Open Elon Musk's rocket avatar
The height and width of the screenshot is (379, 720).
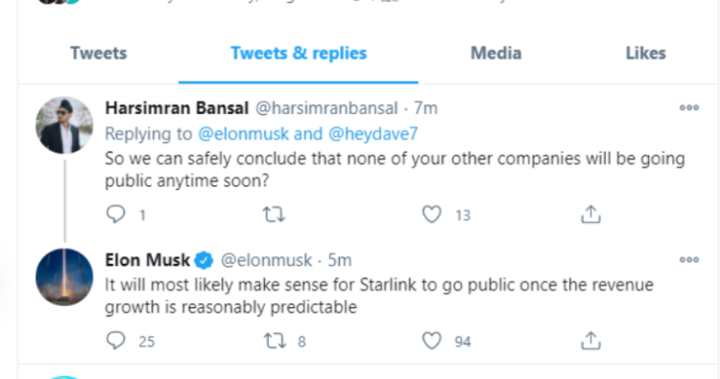tap(64, 277)
